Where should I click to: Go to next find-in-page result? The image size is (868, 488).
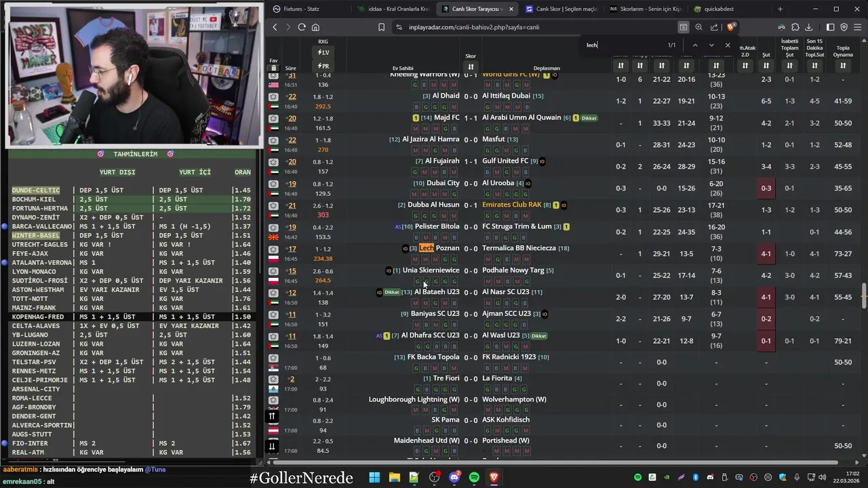tap(711, 45)
